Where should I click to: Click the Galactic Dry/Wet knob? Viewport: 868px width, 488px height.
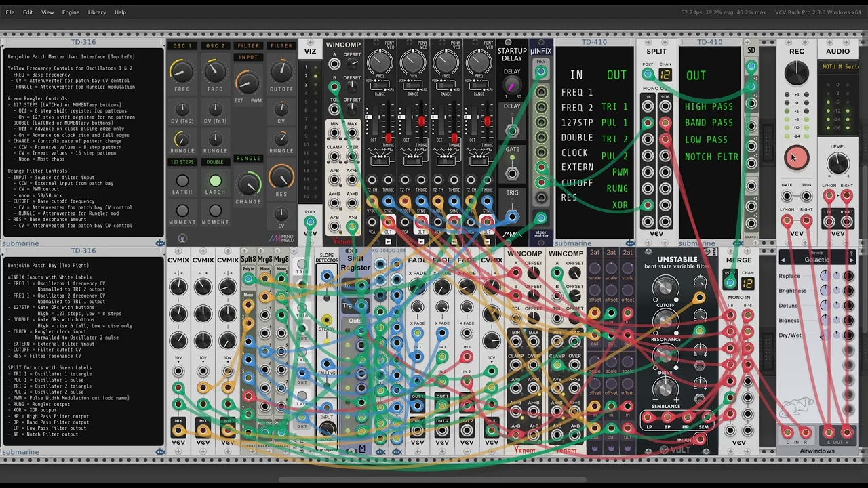click(826, 335)
